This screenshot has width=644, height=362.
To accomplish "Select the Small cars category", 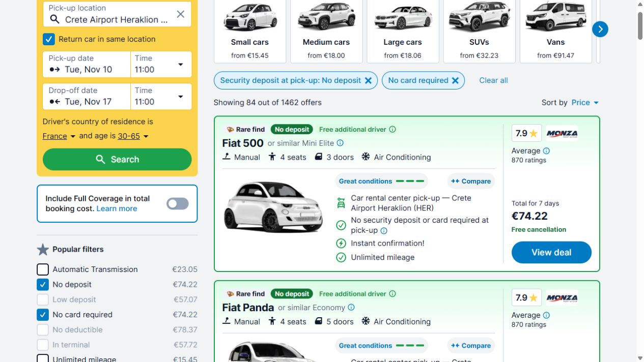I will coord(250,31).
